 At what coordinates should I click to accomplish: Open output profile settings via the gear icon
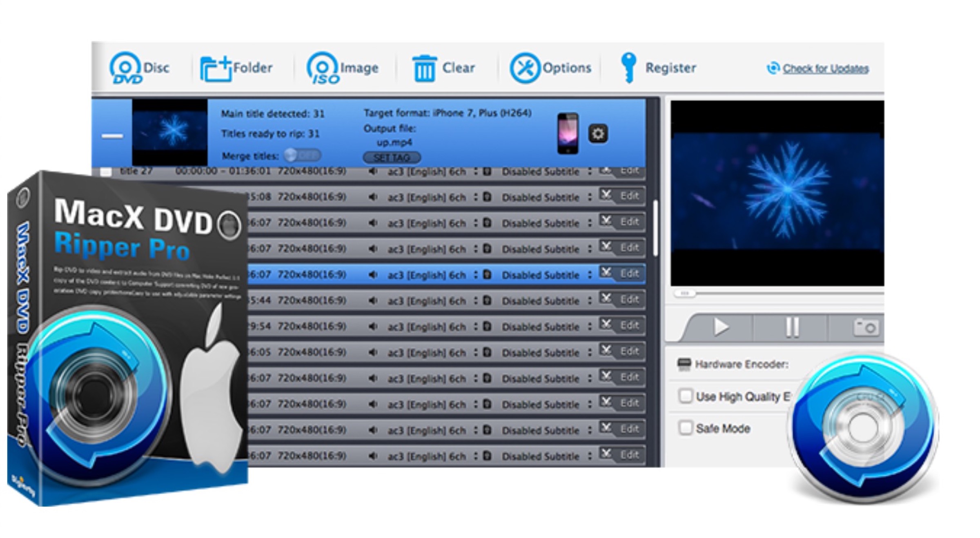point(597,133)
